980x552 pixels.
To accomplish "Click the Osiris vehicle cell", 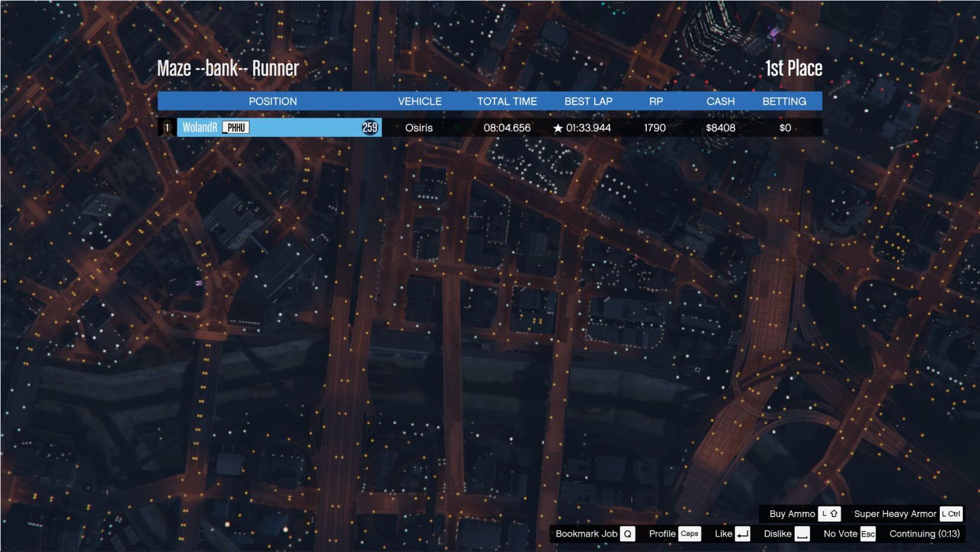I will click(419, 128).
